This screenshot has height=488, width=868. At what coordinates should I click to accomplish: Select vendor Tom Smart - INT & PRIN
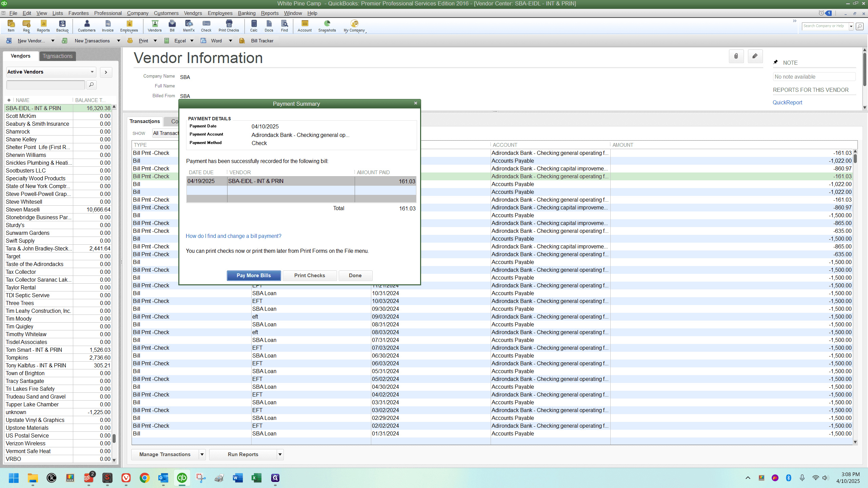coord(58,350)
